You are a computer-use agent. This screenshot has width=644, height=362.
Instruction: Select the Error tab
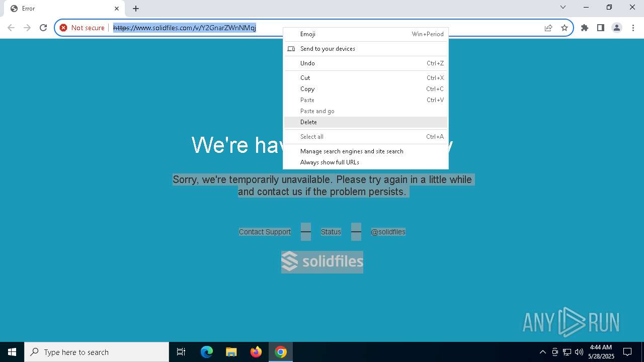[x=64, y=9]
